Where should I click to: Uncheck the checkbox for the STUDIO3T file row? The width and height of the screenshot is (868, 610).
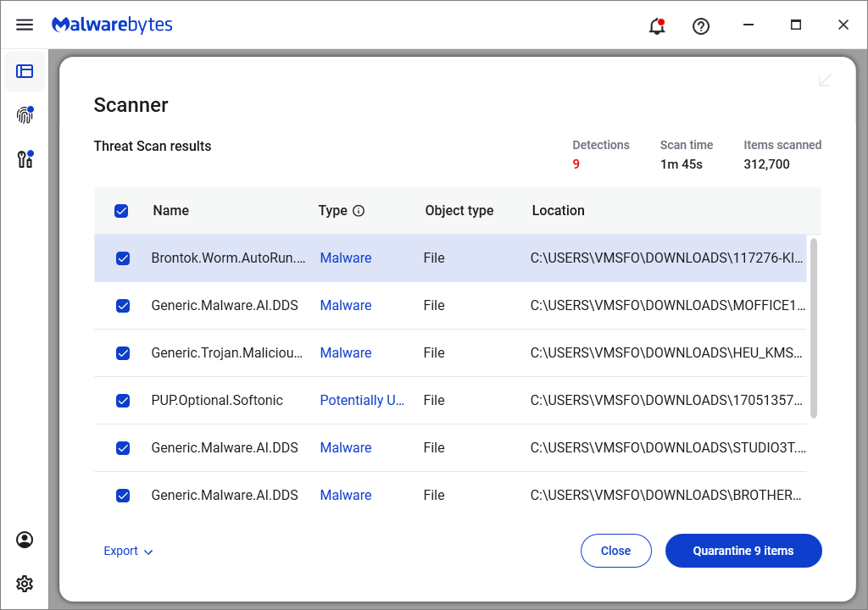(x=123, y=448)
